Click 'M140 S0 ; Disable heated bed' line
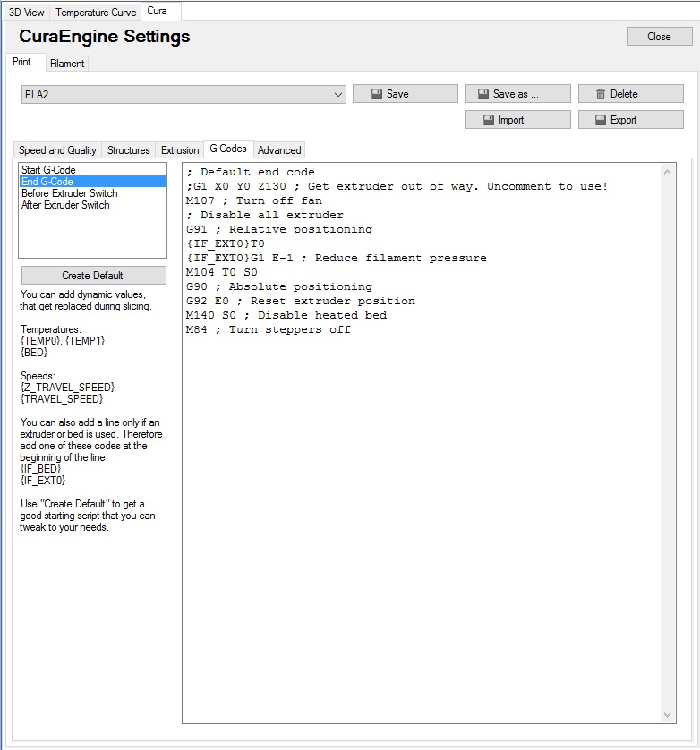The height and width of the screenshot is (750, 700). (x=286, y=315)
